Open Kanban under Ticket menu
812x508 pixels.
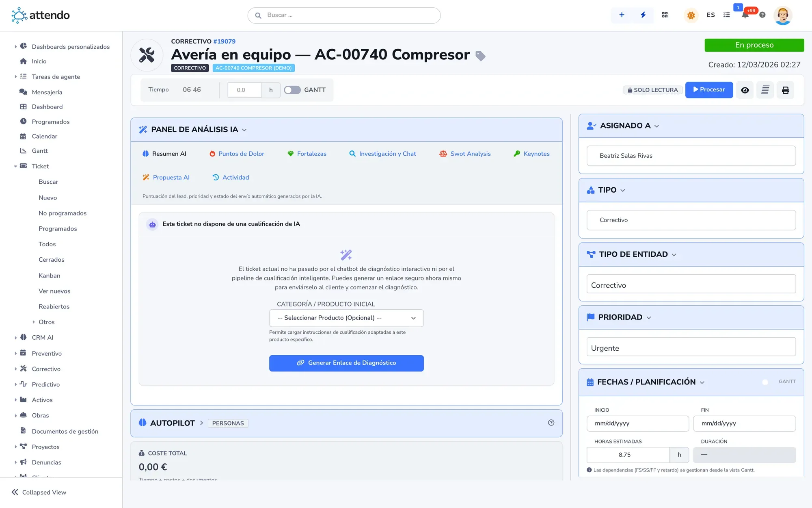50,276
